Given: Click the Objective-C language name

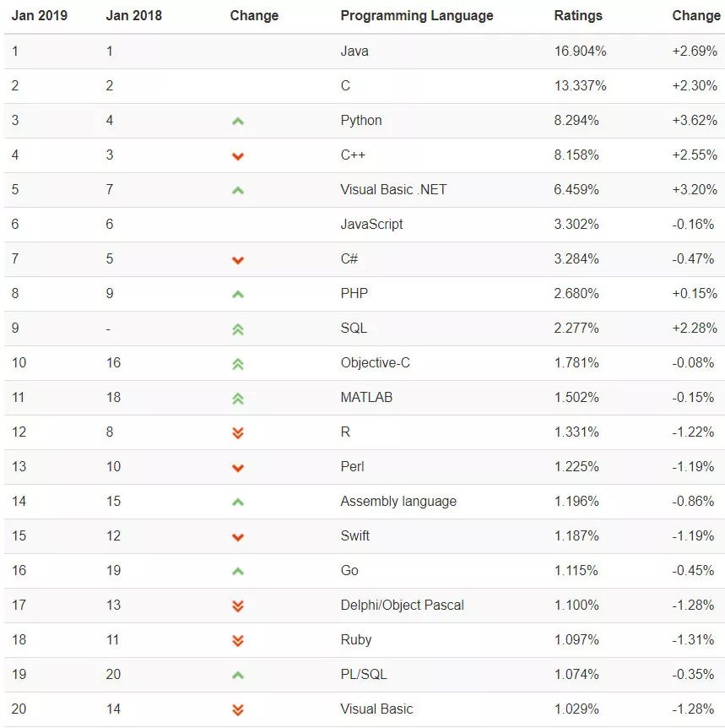Looking at the screenshot, I should coord(375,362).
